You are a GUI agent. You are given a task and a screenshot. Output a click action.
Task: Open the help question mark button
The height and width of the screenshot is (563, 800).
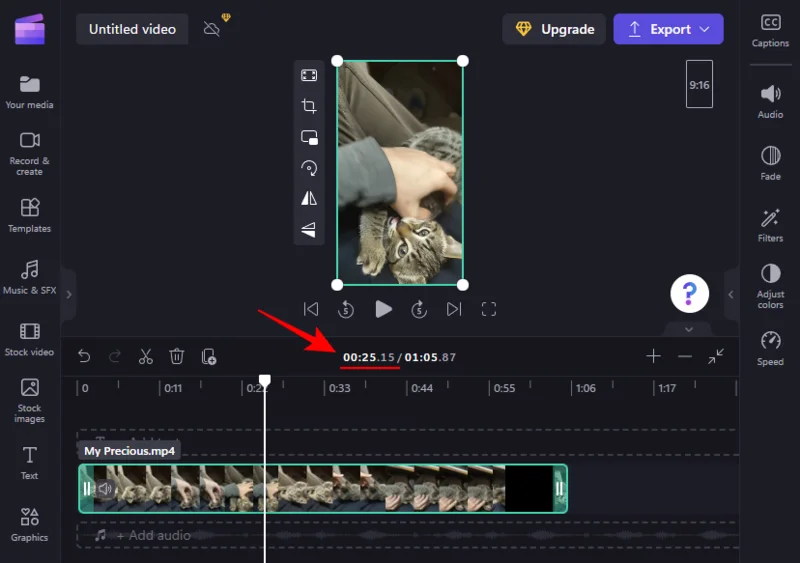pos(689,293)
